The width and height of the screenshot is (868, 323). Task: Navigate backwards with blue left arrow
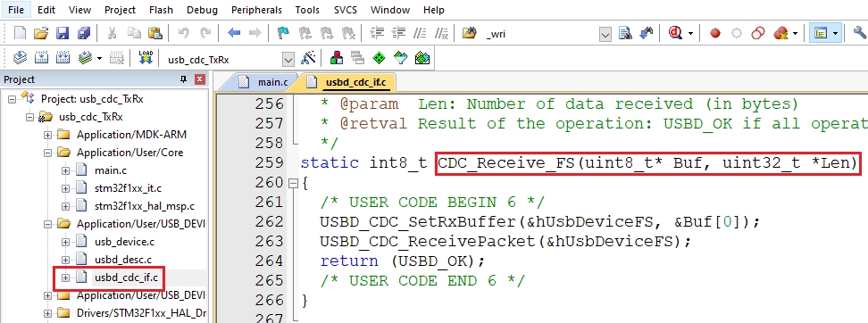point(234,33)
